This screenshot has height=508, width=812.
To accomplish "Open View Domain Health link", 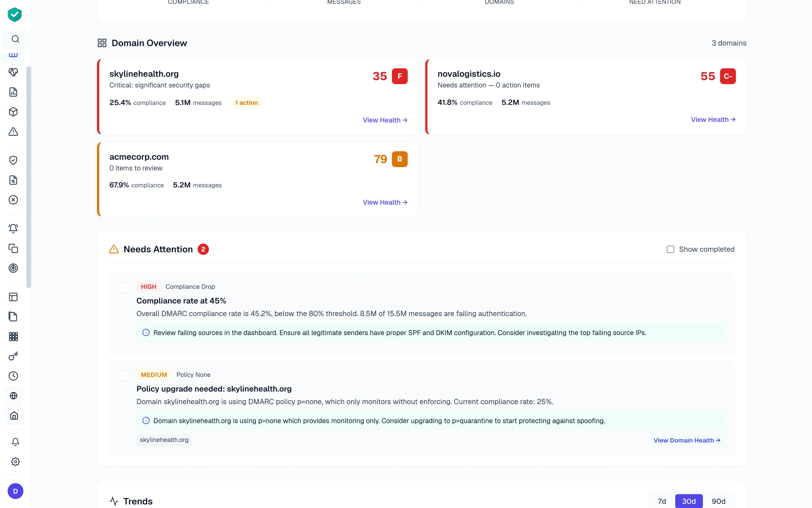I will [x=687, y=440].
